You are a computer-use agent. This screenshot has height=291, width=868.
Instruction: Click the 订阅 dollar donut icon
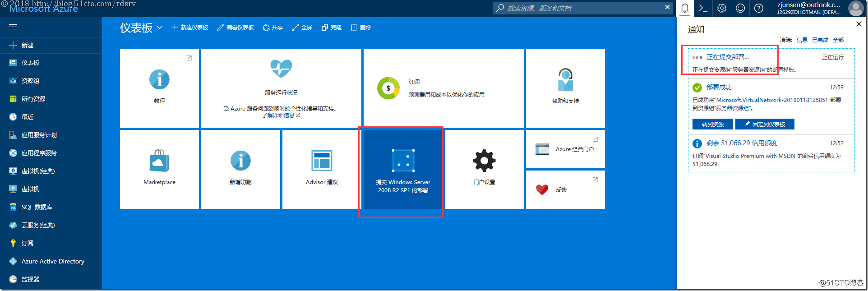(388, 88)
